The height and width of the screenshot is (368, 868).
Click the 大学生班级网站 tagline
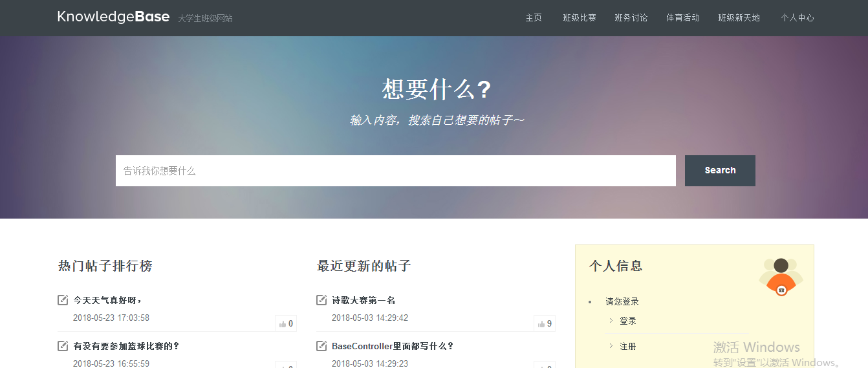point(206,18)
